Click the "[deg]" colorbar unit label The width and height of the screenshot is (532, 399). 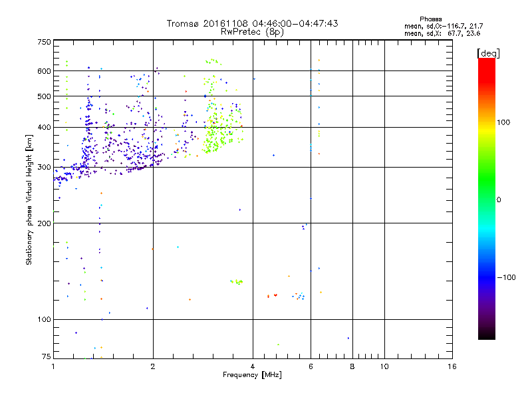click(x=488, y=53)
